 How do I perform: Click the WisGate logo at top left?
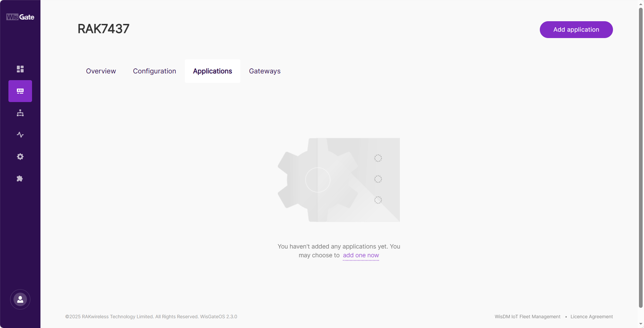[20, 17]
